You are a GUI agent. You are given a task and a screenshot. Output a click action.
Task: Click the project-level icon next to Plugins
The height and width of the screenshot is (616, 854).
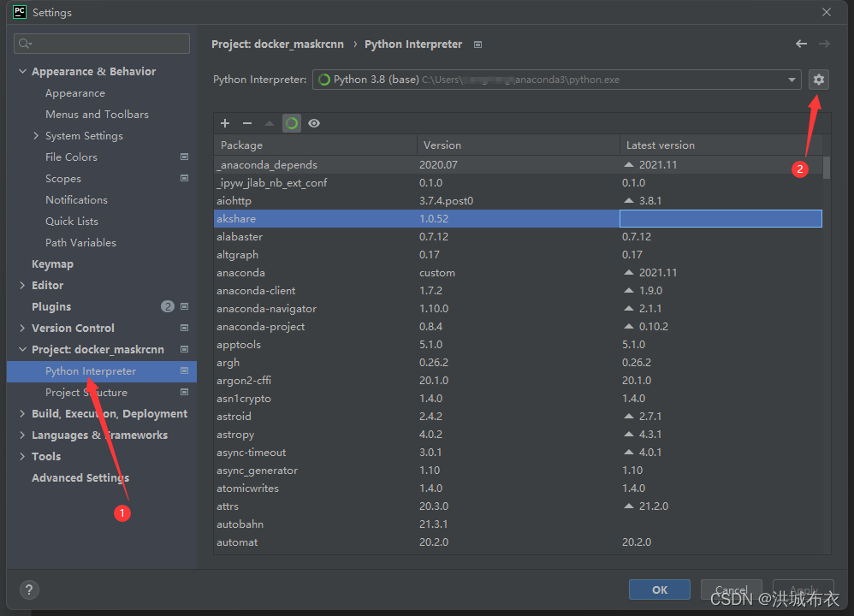[184, 306]
